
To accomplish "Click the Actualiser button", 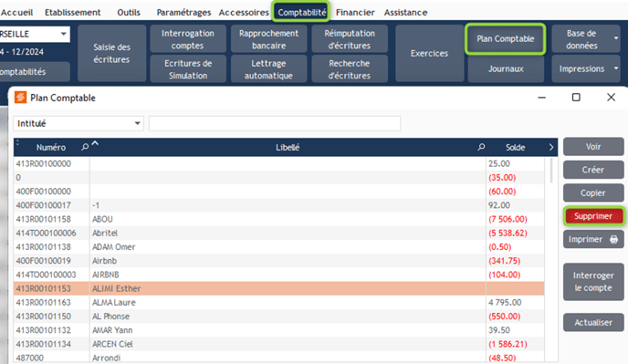I will [593, 322].
